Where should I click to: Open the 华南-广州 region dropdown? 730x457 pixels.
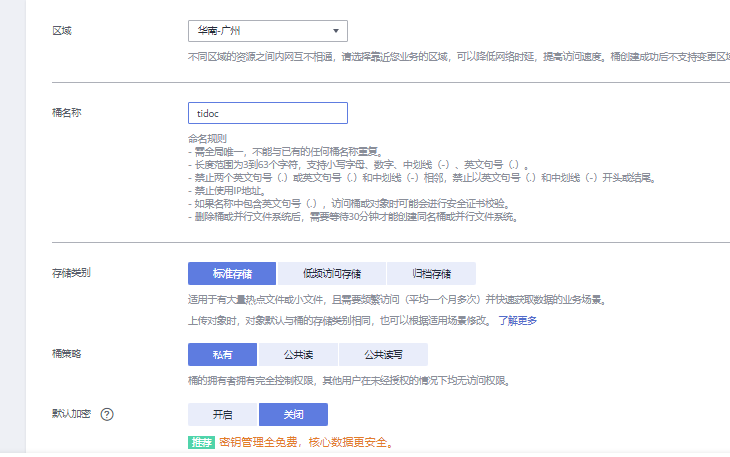pyautogui.click(x=267, y=32)
